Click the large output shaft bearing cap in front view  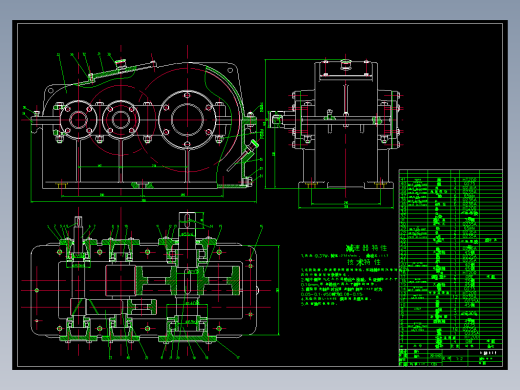pyautogui.click(x=187, y=119)
